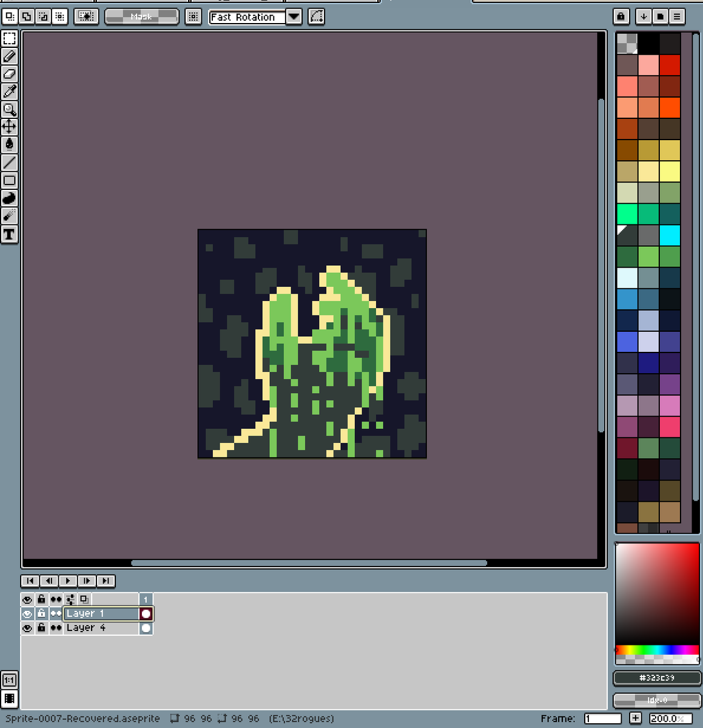Lock Layer 4 with its padlock

tap(41, 628)
